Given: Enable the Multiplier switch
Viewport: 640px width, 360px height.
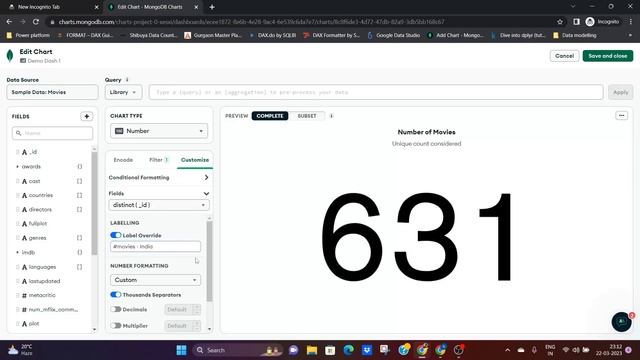Looking at the screenshot, I should (x=116, y=326).
